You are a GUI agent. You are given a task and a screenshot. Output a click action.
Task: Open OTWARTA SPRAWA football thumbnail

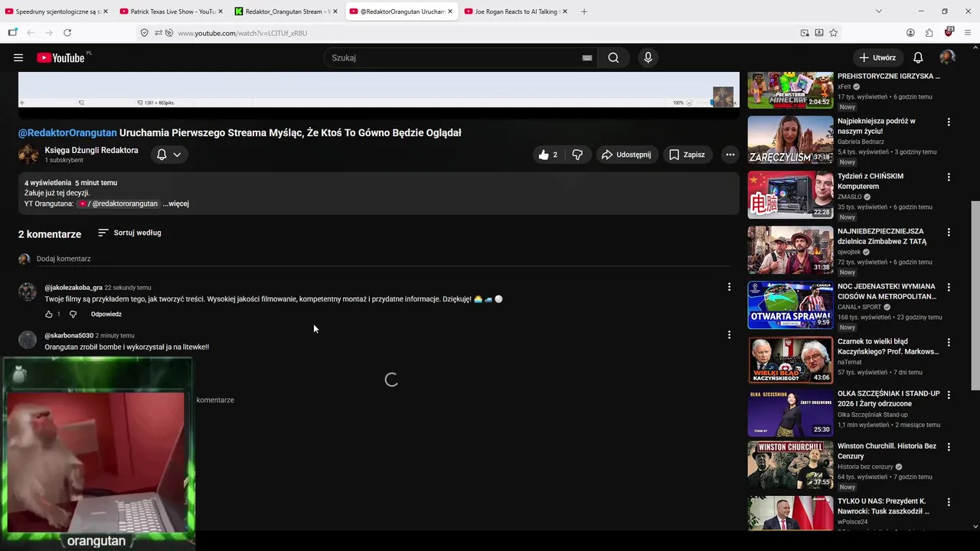[790, 305]
